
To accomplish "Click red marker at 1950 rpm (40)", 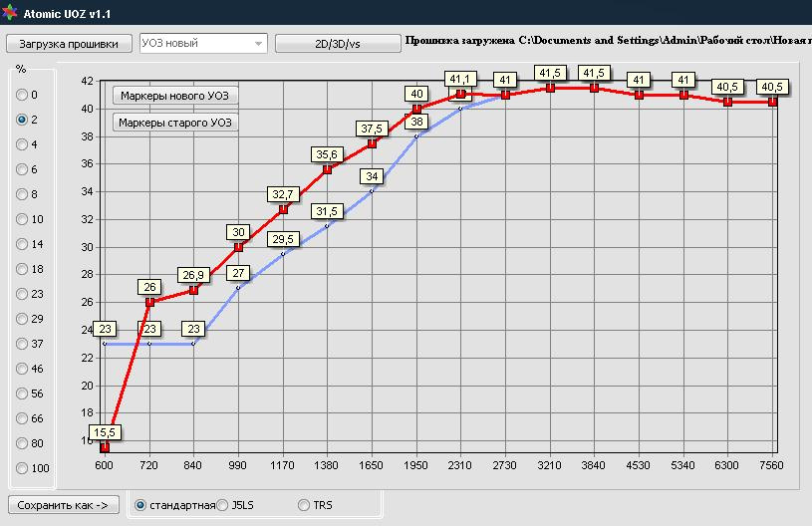I will pos(416,109).
